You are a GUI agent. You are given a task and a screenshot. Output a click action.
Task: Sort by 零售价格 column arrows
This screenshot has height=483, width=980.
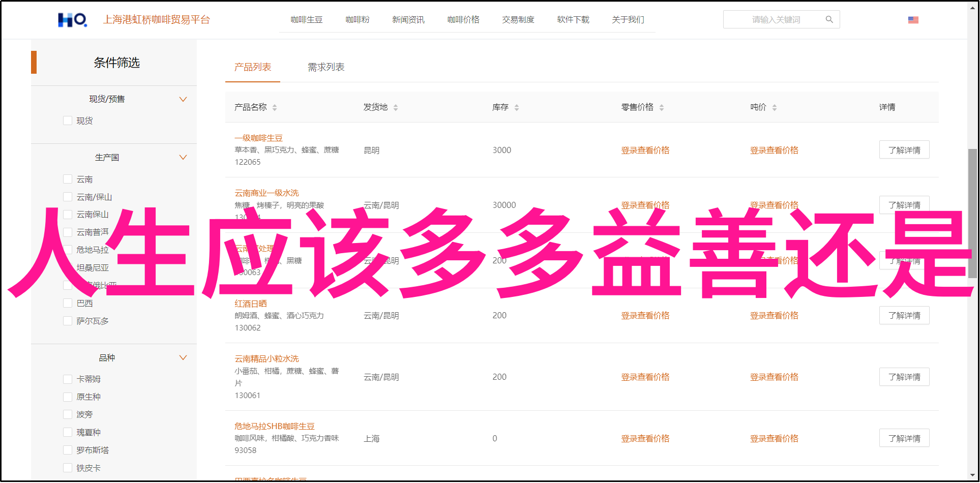click(662, 107)
